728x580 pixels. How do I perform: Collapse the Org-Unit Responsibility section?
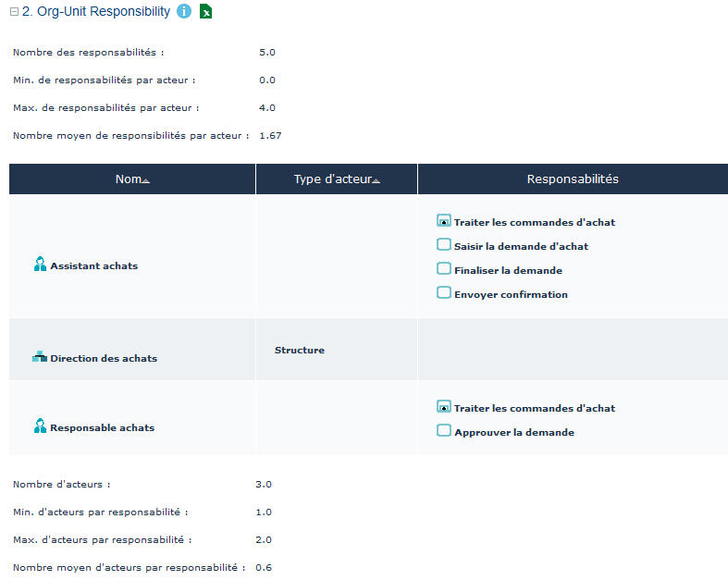[14, 12]
